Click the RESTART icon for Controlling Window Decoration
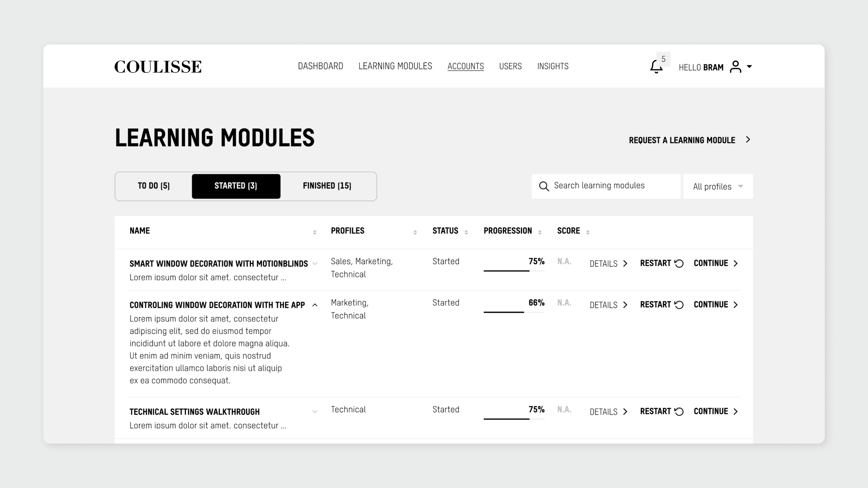The image size is (868, 488). point(679,305)
